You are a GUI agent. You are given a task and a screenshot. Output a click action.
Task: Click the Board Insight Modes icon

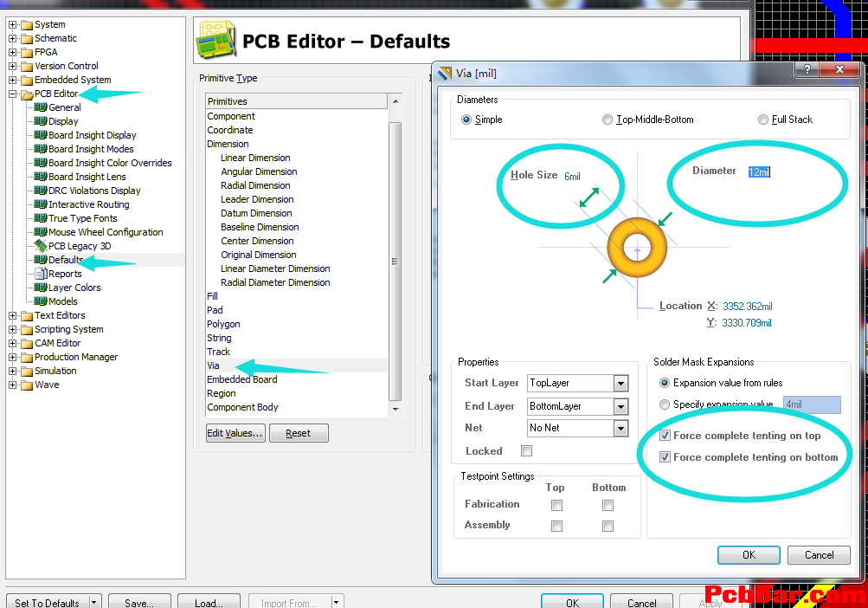[41, 149]
